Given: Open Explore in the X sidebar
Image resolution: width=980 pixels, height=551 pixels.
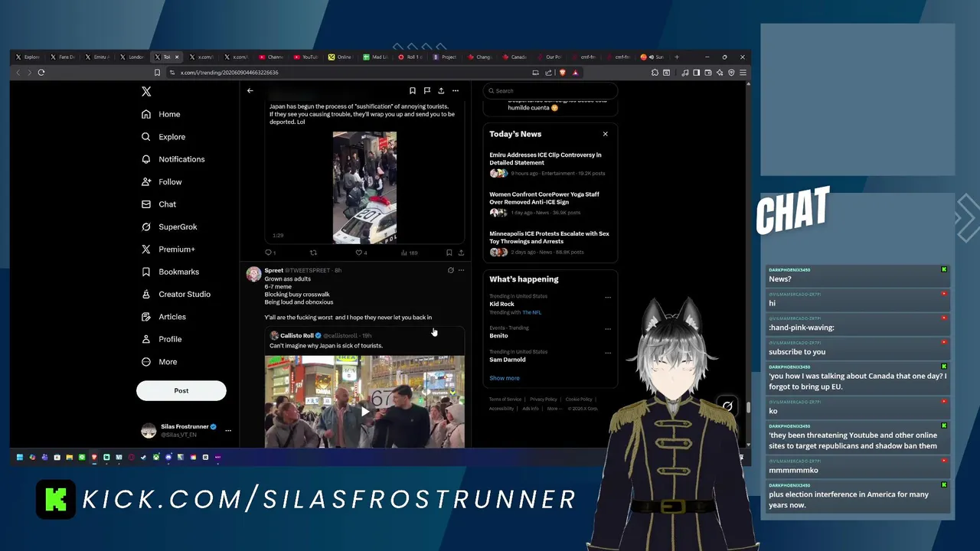Looking at the screenshot, I should (163, 137).
